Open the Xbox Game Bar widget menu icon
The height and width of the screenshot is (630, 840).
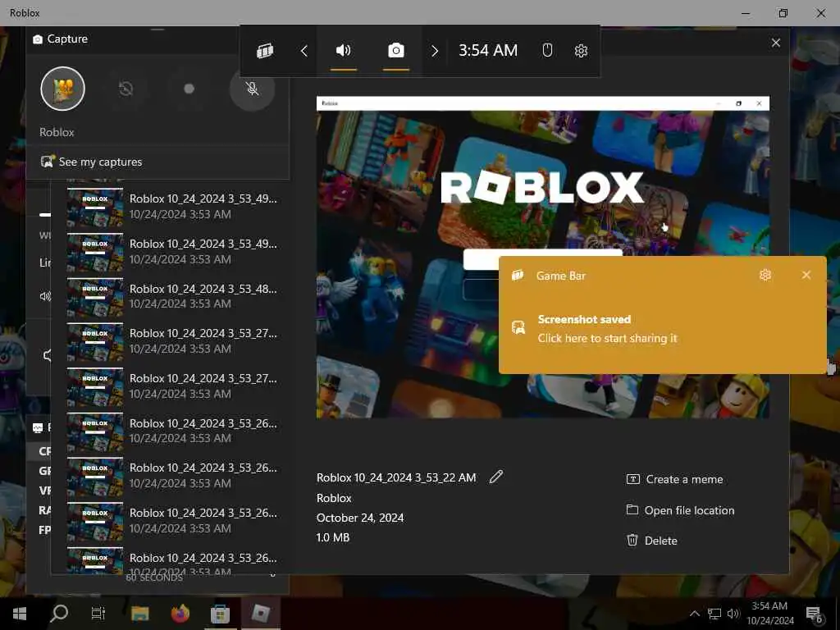(265, 51)
